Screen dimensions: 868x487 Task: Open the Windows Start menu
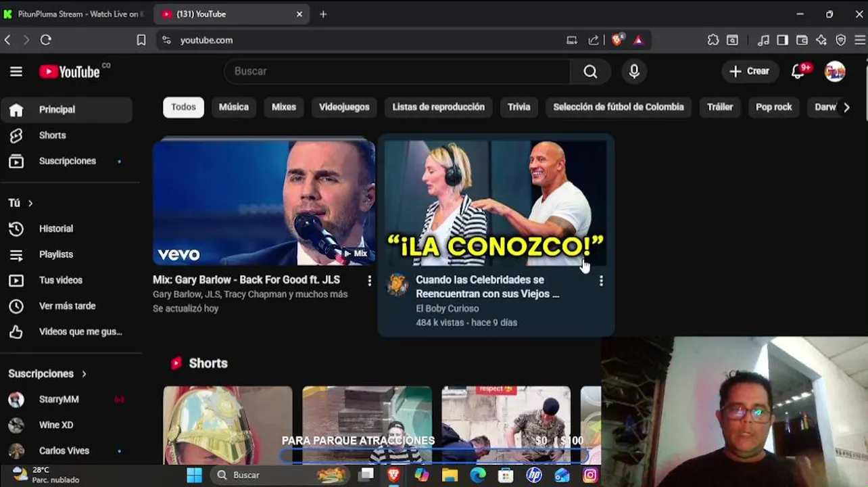194,475
